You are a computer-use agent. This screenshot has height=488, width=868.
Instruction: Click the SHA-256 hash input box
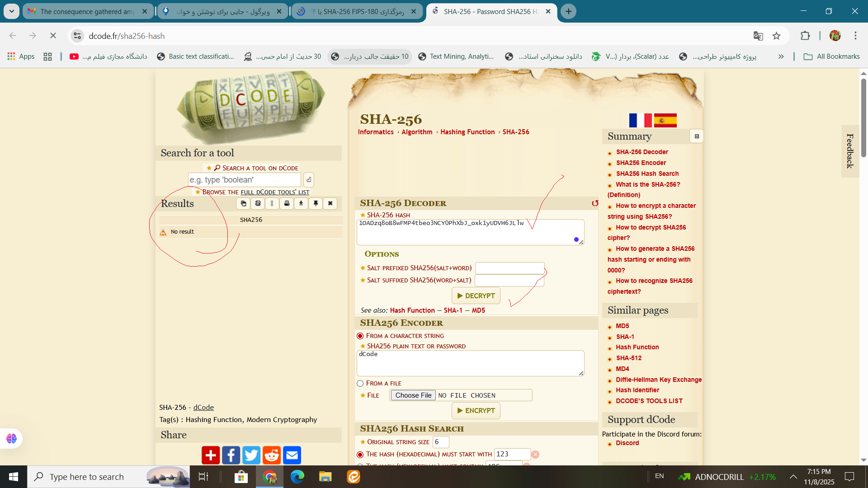tap(470, 232)
